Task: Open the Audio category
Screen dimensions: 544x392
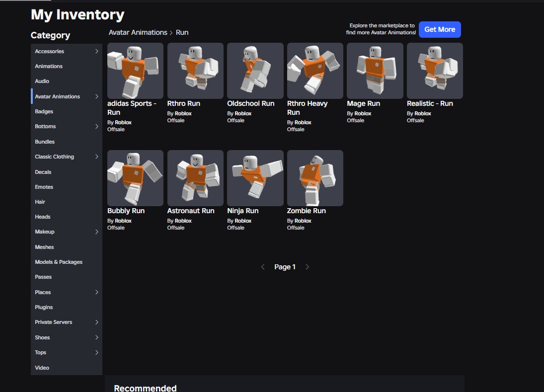Action: [67, 81]
